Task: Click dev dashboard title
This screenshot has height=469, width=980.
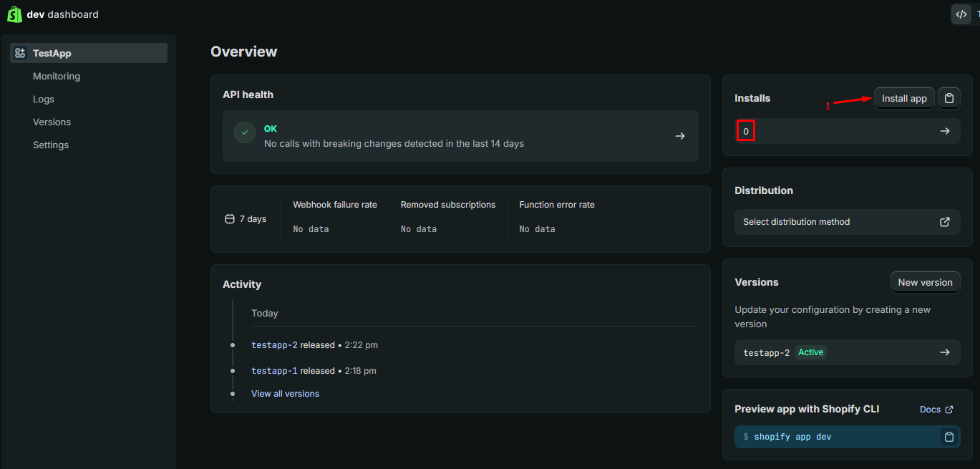Action: (x=63, y=14)
